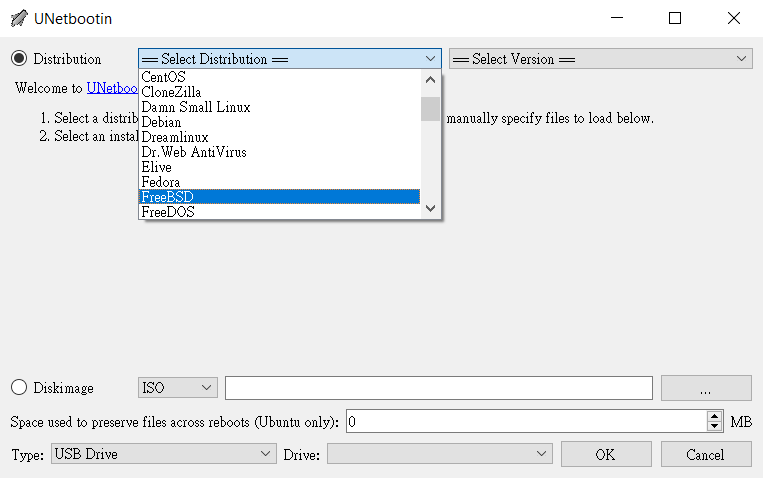Select FreeDOS from the distribution list
This screenshot has height=478, width=763.
(x=279, y=212)
